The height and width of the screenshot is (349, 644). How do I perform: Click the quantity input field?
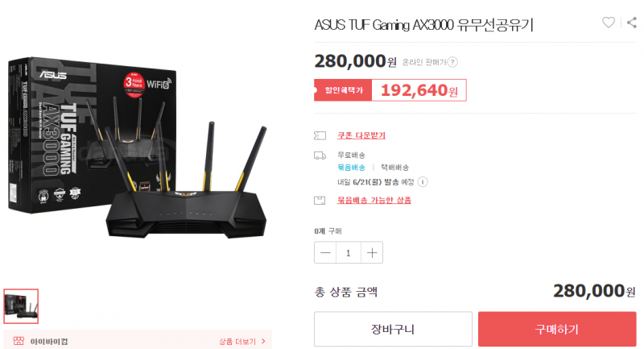click(x=349, y=252)
